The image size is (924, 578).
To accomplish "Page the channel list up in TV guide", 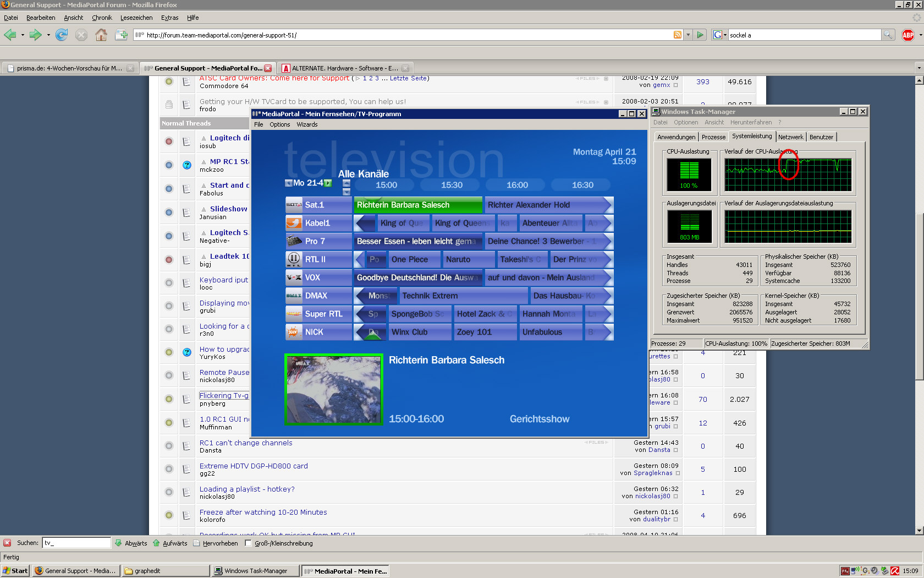I will coord(346,183).
